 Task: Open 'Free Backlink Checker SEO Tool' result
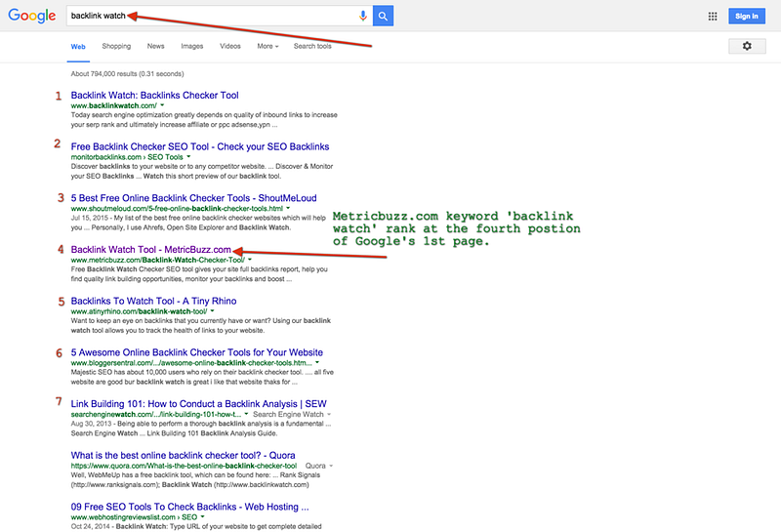pos(200,146)
